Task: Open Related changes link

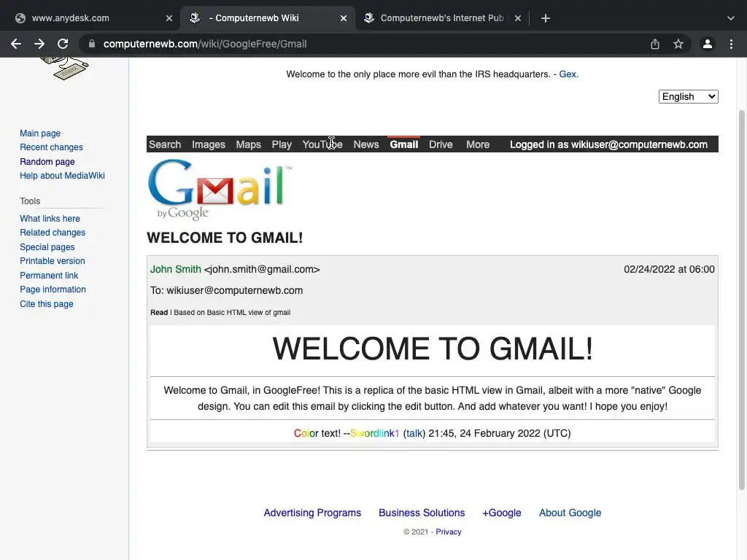Action: pos(53,233)
